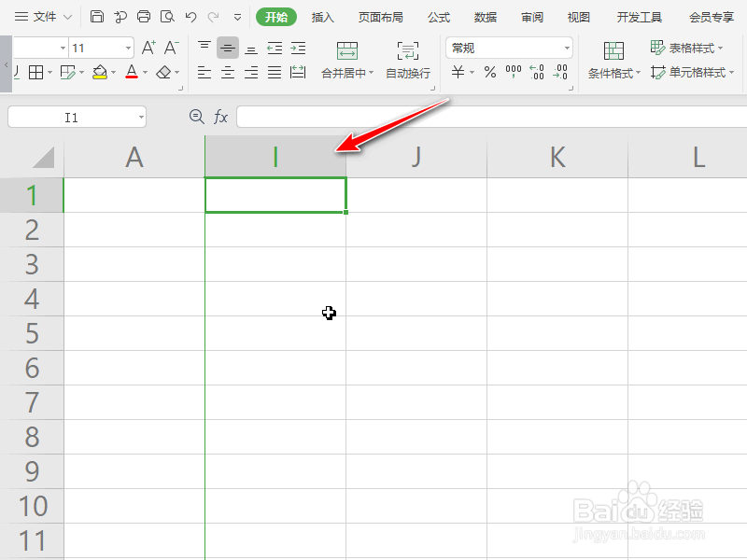This screenshot has width=747, height=560.
Task: Switch to the Developer Tools tab
Action: click(x=640, y=17)
